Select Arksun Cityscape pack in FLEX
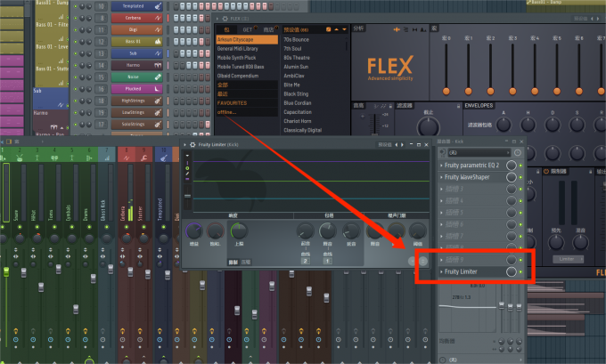The height and width of the screenshot is (364, 606). [247, 39]
